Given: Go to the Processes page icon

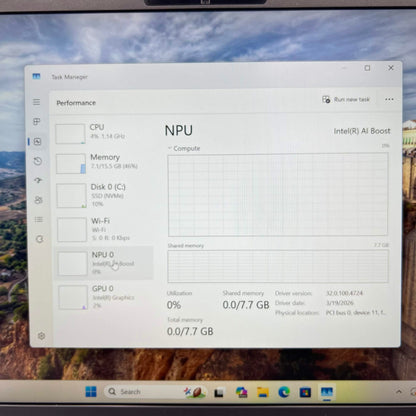Looking at the screenshot, I should point(37,122).
